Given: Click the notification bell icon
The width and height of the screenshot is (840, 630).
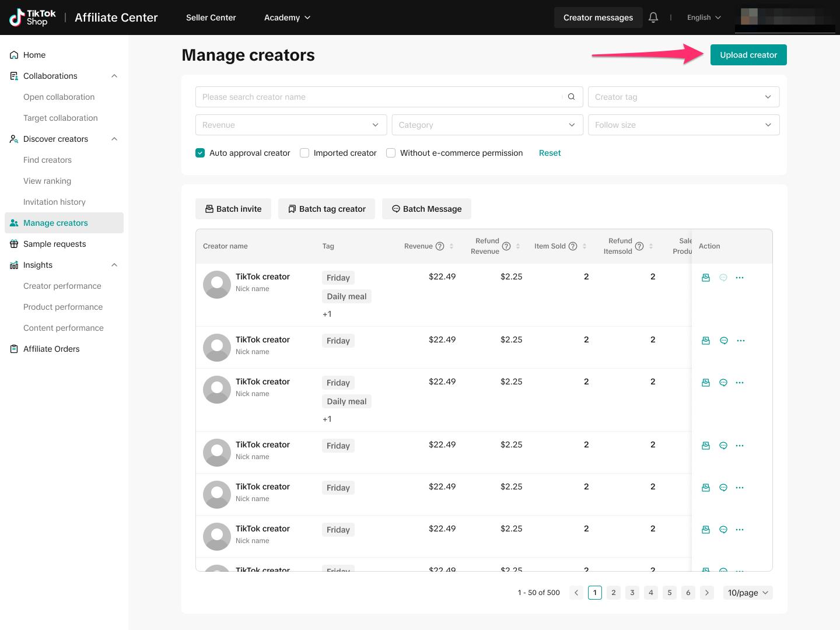Looking at the screenshot, I should click(653, 17).
